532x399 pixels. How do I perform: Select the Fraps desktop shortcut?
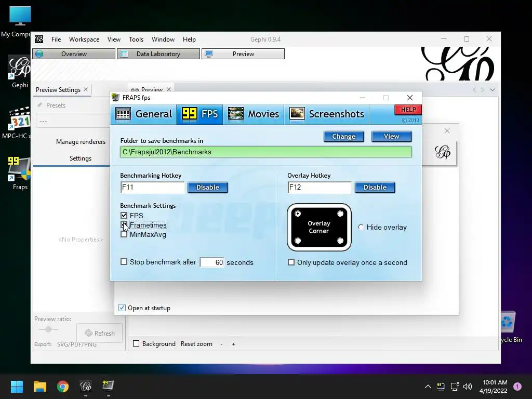pyautogui.click(x=20, y=174)
